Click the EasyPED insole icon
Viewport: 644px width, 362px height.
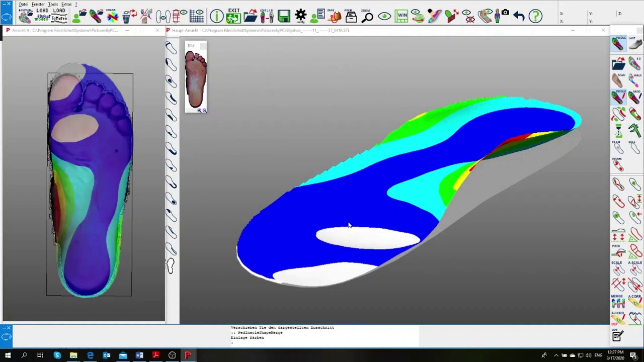[x=26, y=16]
